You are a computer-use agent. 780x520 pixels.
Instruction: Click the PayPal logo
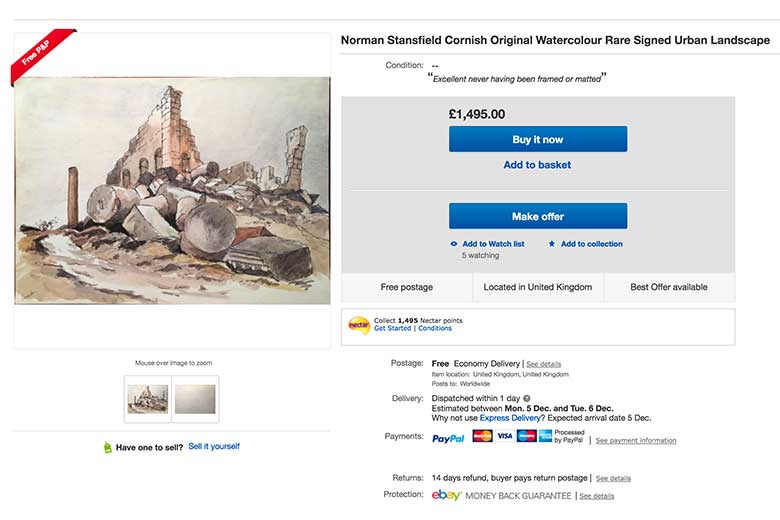pyautogui.click(x=448, y=437)
